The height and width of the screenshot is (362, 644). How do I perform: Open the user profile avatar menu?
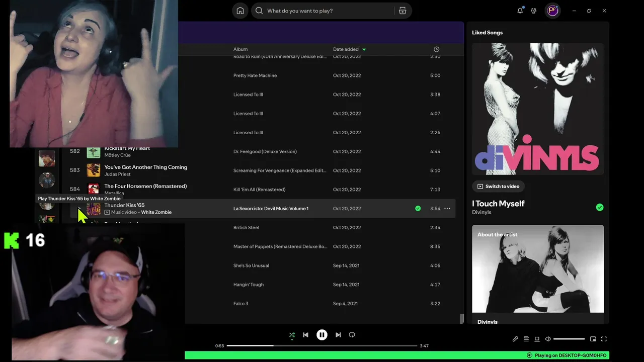(553, 11)
